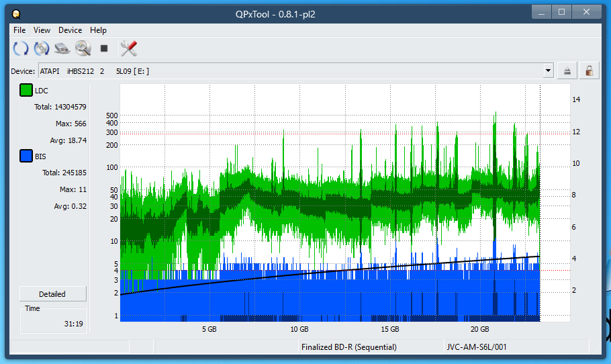Start the scan with magnifier icon
Screen dimensions: 611x364
click(83, 48)
